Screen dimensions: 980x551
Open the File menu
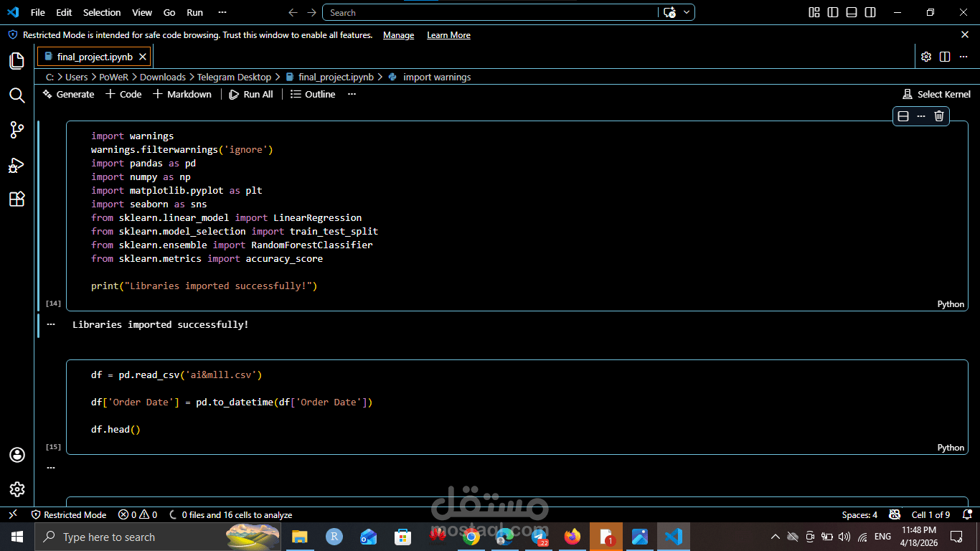(x=38, y=12)
